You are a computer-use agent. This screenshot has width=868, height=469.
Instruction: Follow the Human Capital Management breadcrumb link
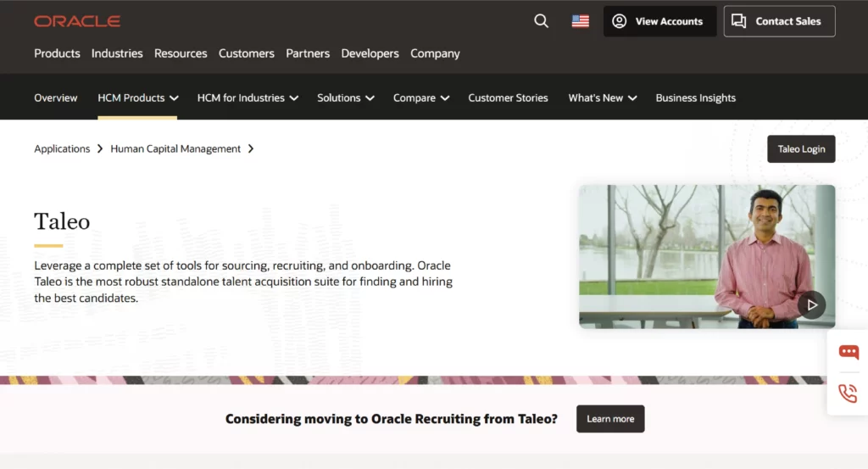coord(175,148)
